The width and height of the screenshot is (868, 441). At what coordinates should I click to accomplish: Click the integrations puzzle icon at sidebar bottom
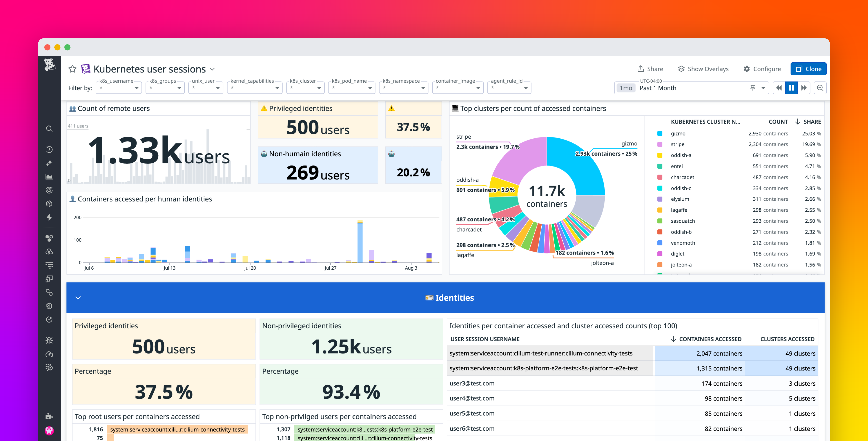[49, 416]
